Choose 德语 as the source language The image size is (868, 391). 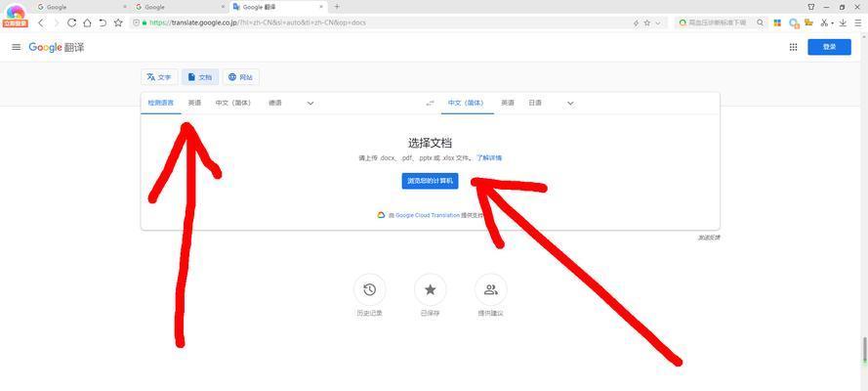pos(274,103)
